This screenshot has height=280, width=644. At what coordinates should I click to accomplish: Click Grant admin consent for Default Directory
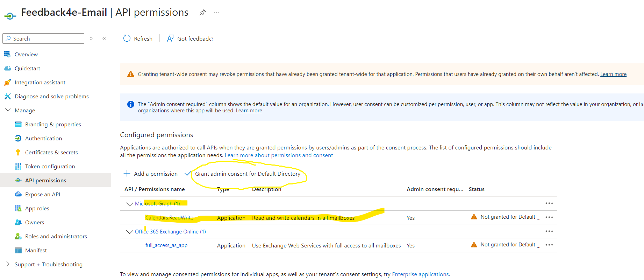(248, 174)
